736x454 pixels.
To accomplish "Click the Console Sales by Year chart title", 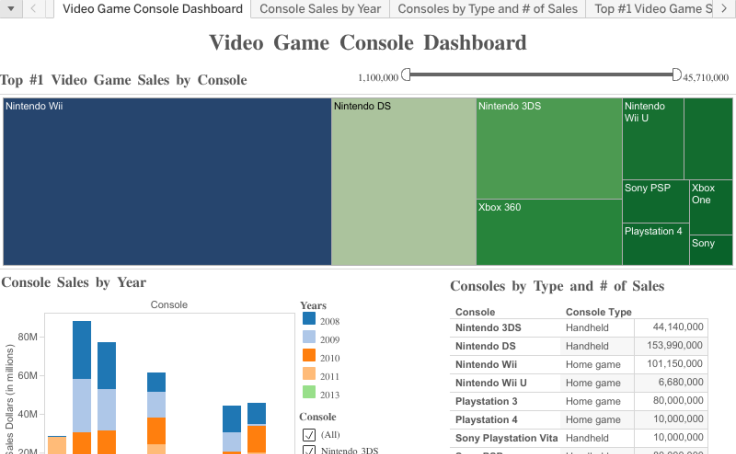I will [74, 283].
